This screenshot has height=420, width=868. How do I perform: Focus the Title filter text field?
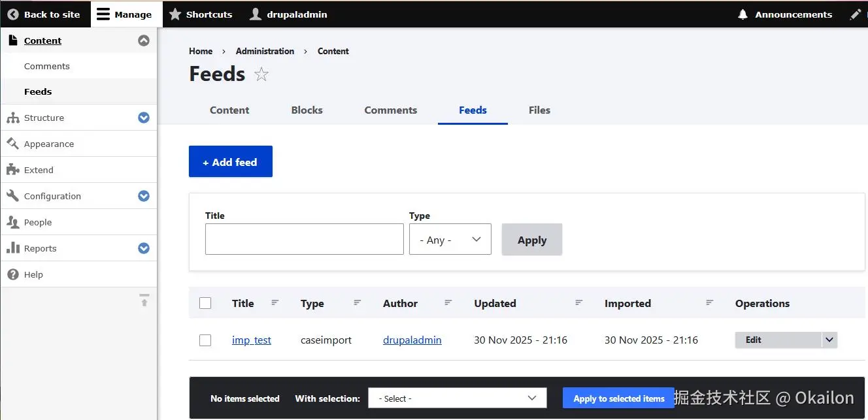coord(305,239)
